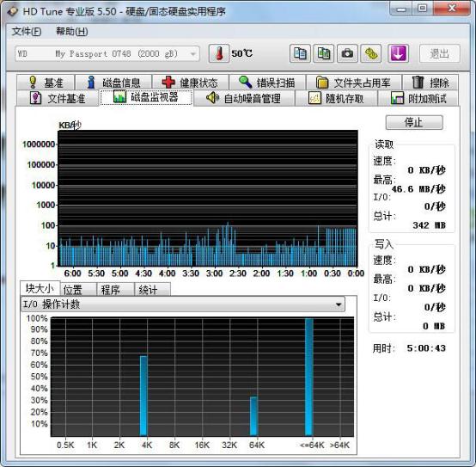Image resolution: width=476 pixels, height=467 pixels.
Task: Open the 磁盘信息 tab
Action: 113,83
